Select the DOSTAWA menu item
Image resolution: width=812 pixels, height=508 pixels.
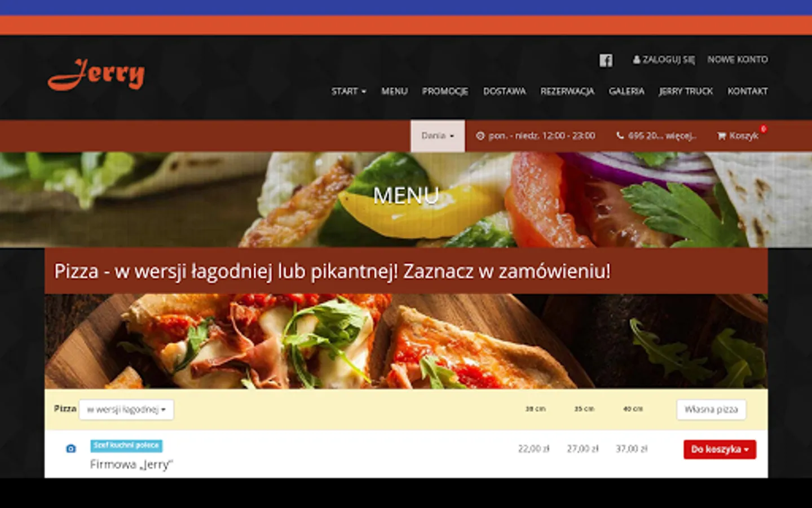[x=504, y=91]
